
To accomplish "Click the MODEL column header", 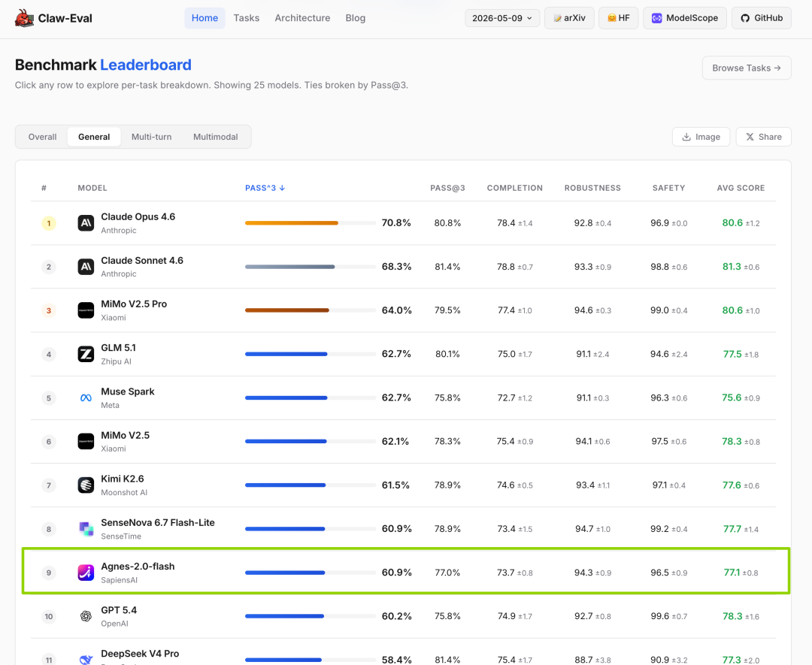I will pos(92,188).
